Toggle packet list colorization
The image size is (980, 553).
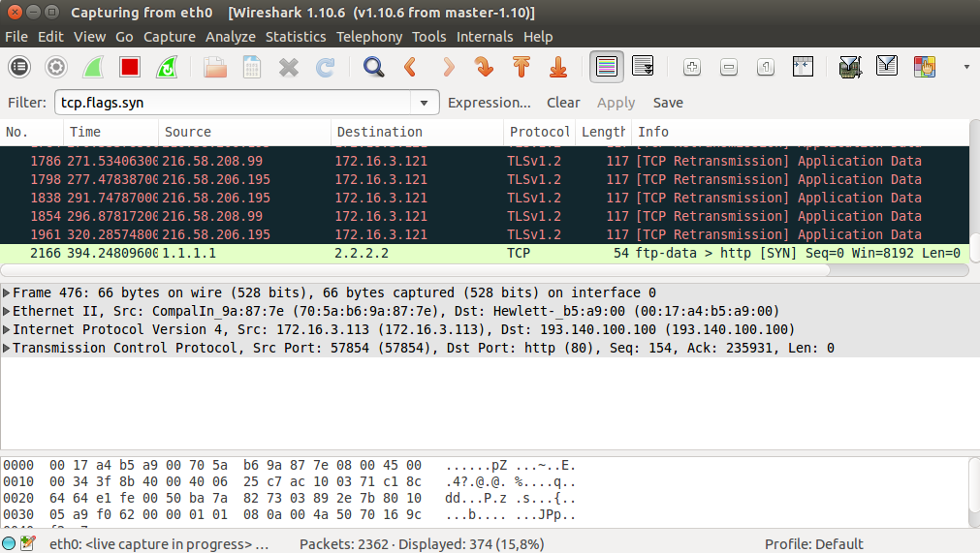607,67
